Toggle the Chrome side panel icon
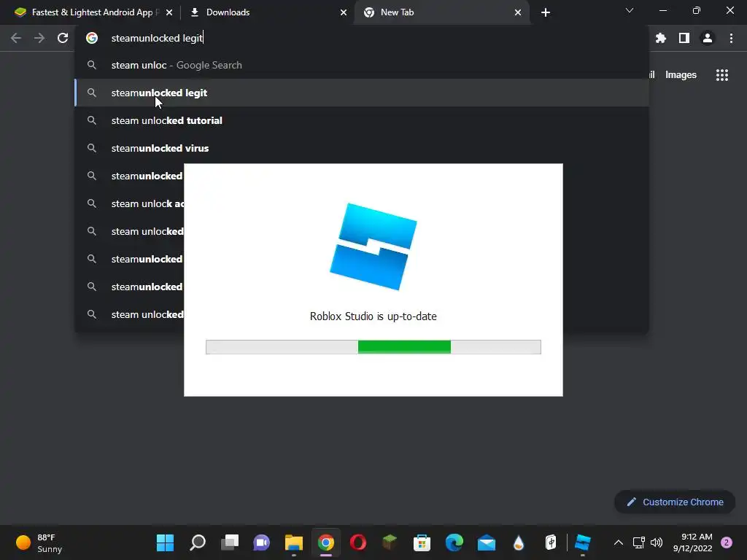Screen dimensions: 747x560 tap(684, 38)
